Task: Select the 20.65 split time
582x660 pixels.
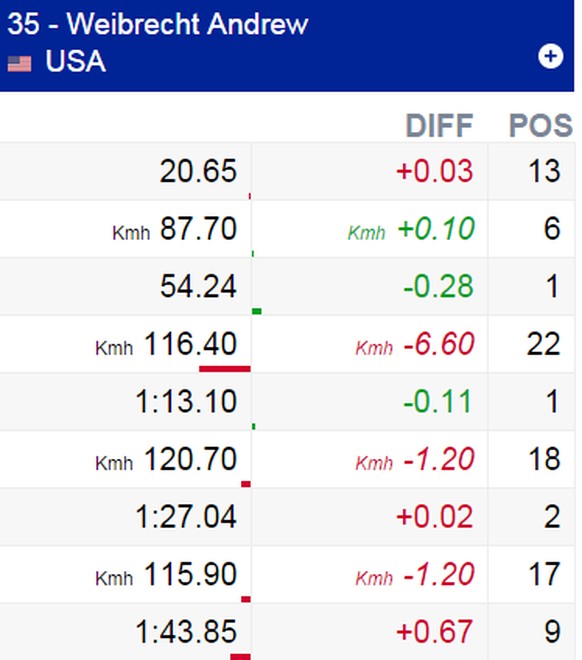Action: click(198, 171)
